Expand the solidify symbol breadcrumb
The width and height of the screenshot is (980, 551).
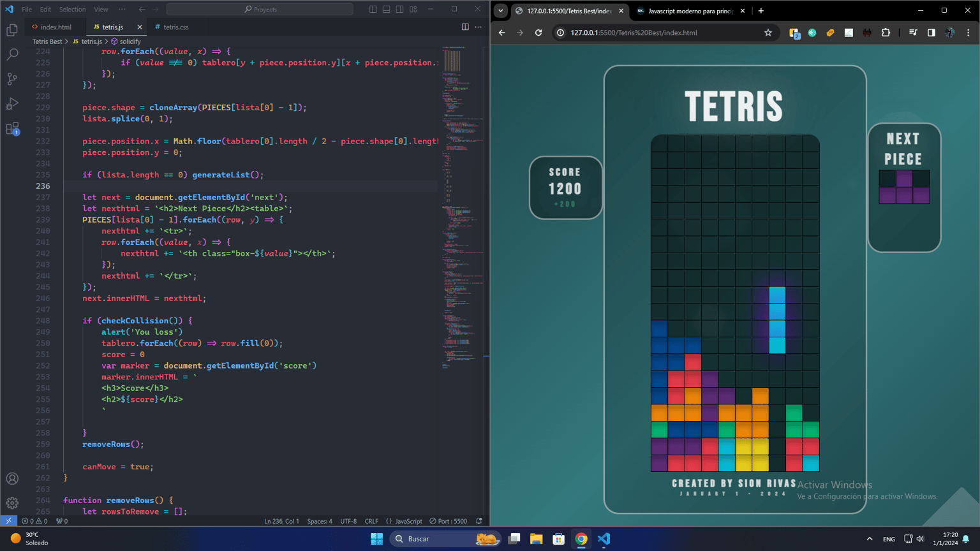pos(126,41)
